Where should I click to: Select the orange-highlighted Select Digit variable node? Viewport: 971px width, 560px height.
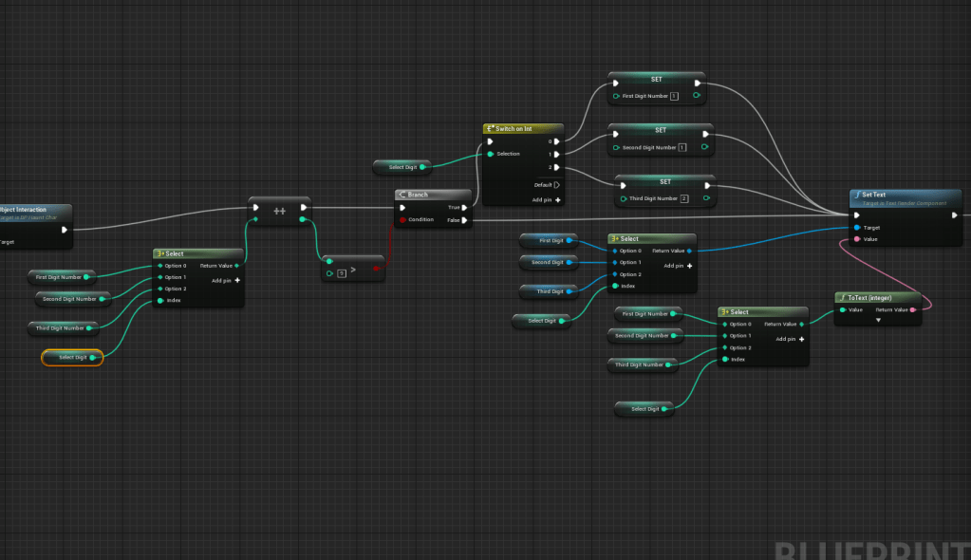click(72, 358)
